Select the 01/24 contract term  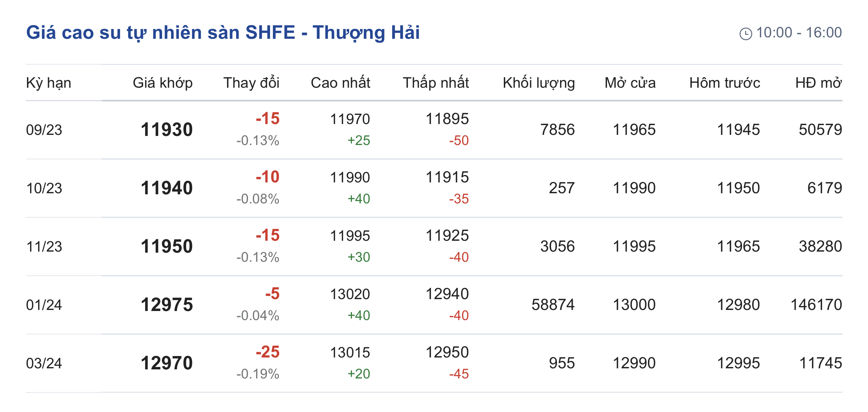(44, 305)
